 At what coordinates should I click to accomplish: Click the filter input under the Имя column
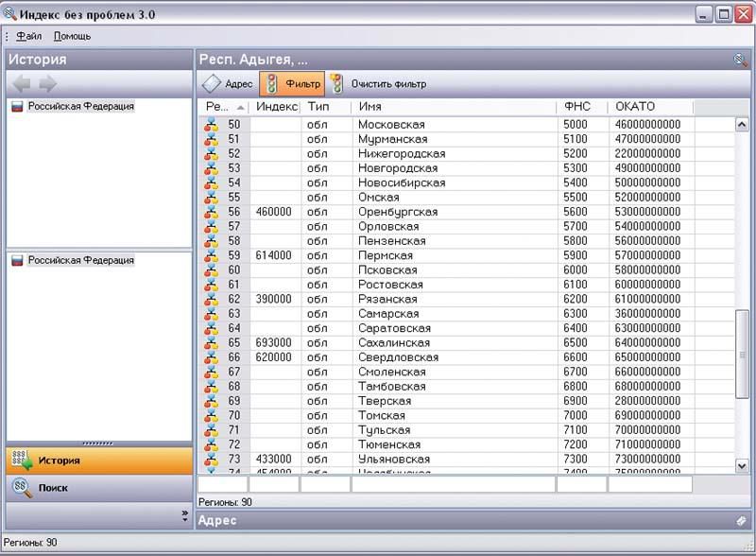coord(453,484)
